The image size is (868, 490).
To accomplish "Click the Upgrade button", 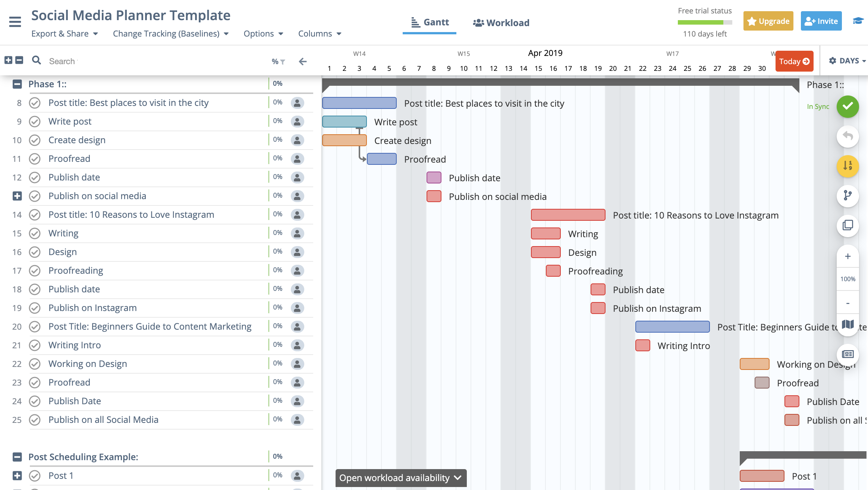I will tap(768, 21).
